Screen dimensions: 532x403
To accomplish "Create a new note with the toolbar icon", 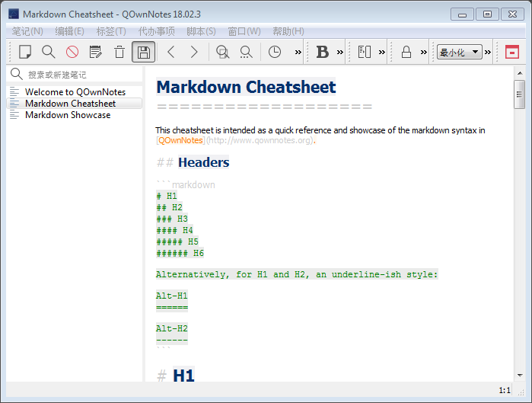I will [x=25, y=52].
